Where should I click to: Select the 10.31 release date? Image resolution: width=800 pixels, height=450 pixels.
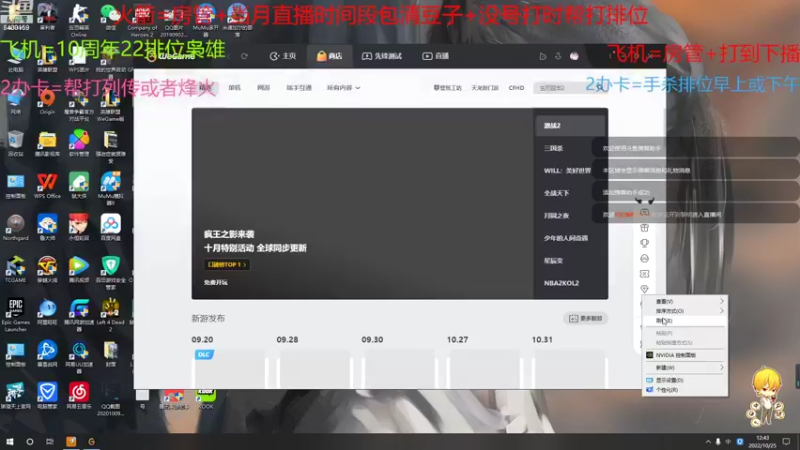click(542, 340)
